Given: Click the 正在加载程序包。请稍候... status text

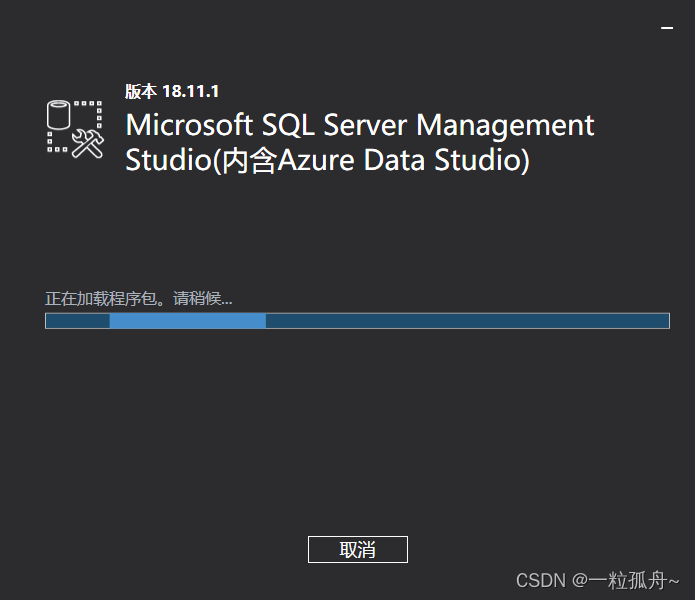Looking at the screenshot, I should point(139,299).
